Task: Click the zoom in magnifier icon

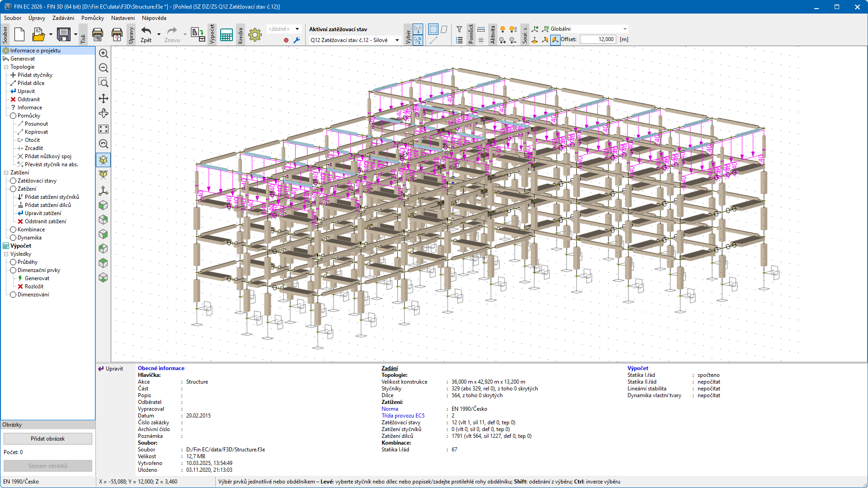Action: 104,53
